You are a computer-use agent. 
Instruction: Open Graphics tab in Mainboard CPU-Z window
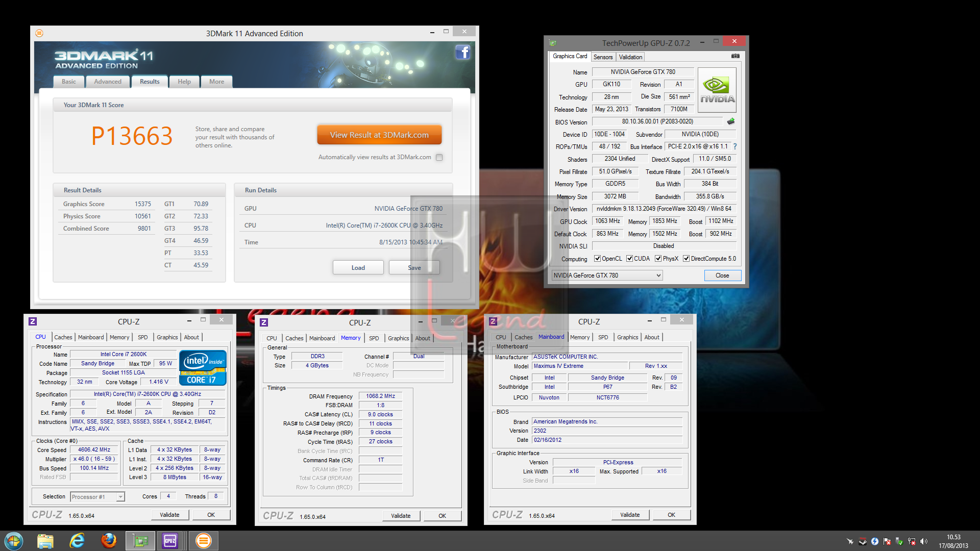pyautogui.click(x=627, y=337)
